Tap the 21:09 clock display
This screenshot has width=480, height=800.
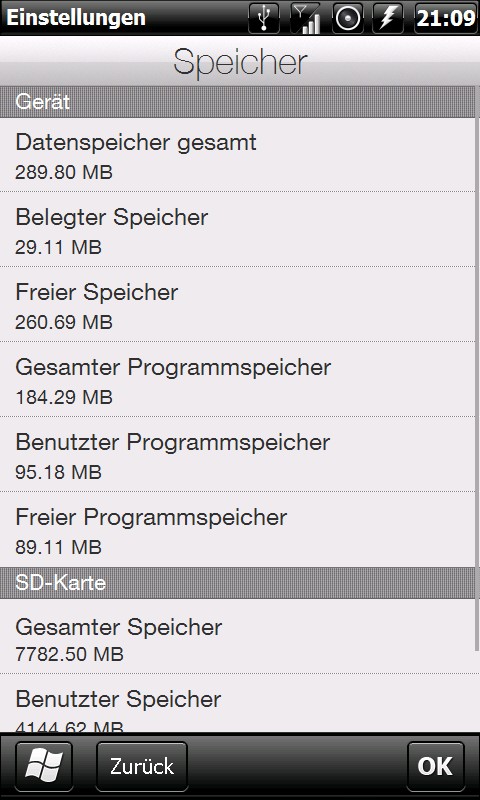pyautogui.click(x=445, y=18)
